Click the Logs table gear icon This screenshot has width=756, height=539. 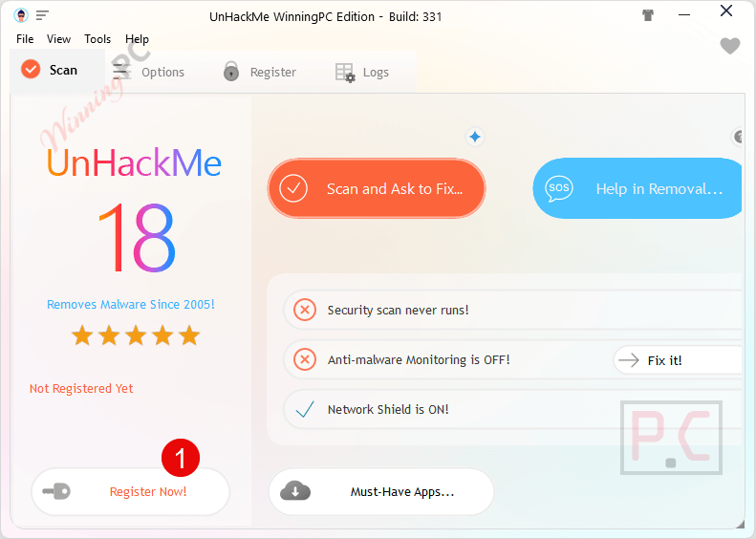coord(345,73)
